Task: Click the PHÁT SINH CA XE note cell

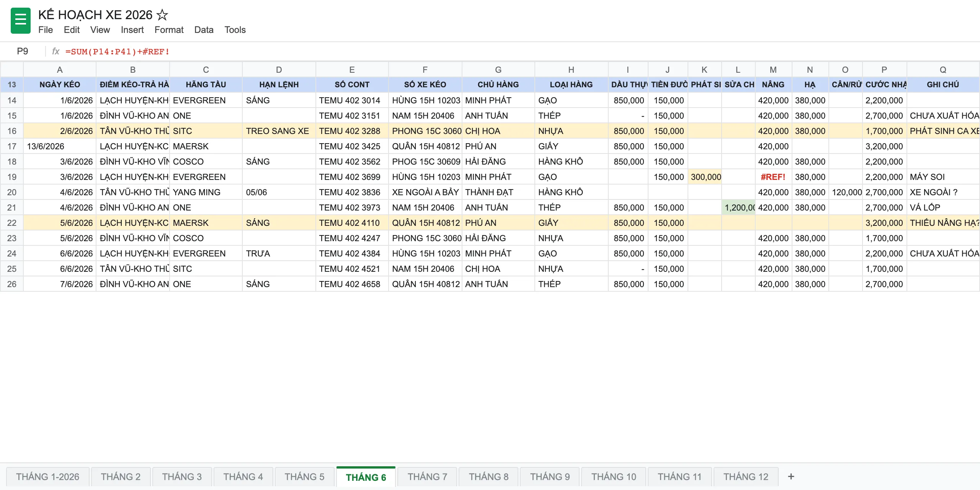Action: coord(943,131)
